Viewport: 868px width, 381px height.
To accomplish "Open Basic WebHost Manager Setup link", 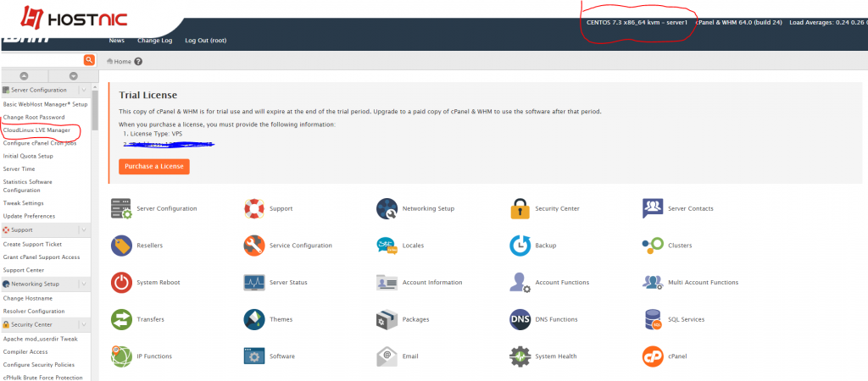I will coord(46,104).
